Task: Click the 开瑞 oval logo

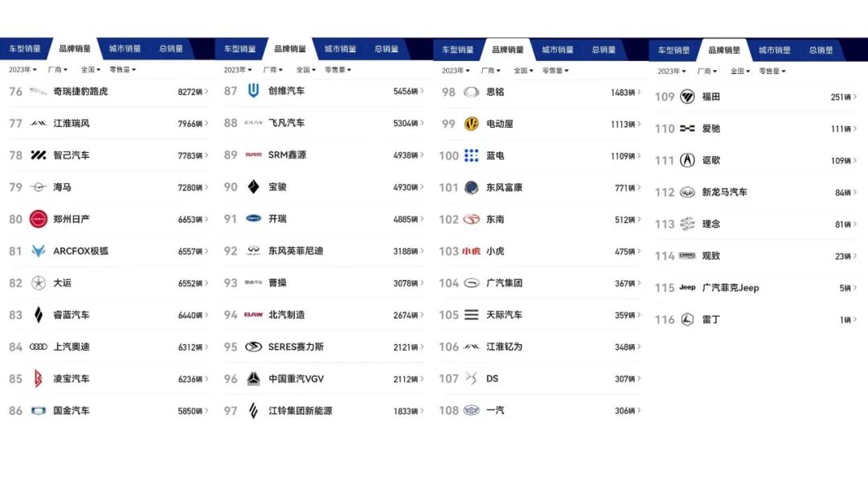Action: tap(253, 219)
